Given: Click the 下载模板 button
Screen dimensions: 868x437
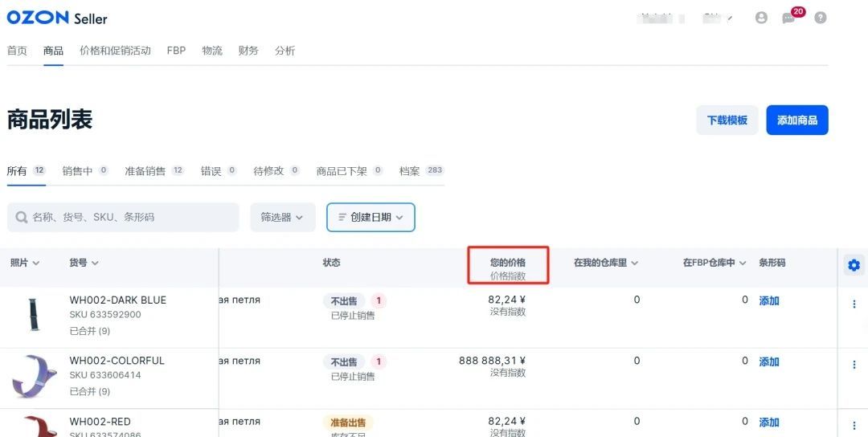Looking at the screenshot, I should [727, 120].
